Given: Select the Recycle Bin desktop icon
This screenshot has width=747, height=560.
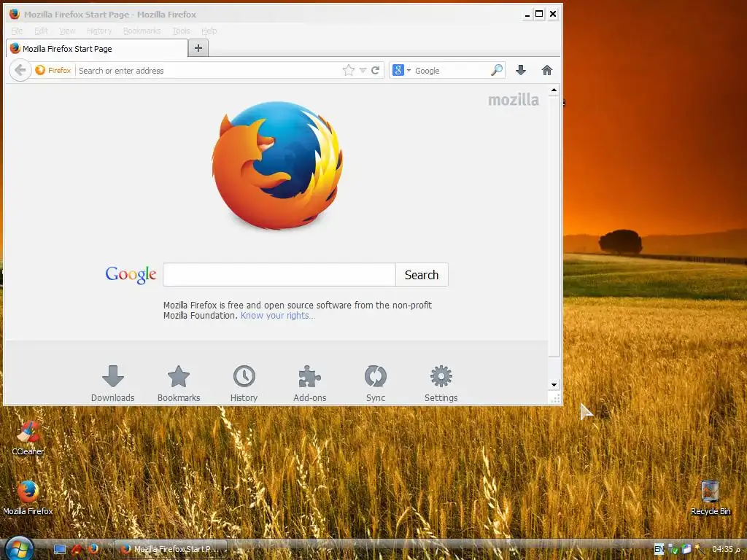Looking at the screenshot, I should [711, 497].
